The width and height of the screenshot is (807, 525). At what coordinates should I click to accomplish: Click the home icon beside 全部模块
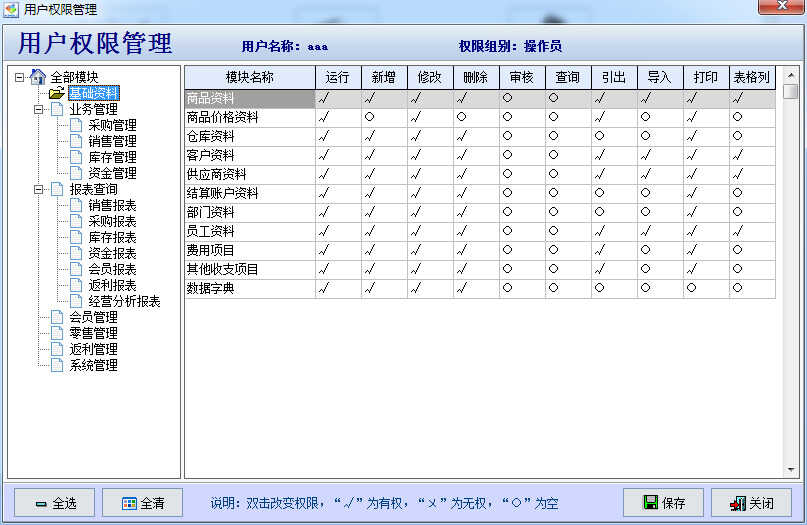tap(38, 77)
